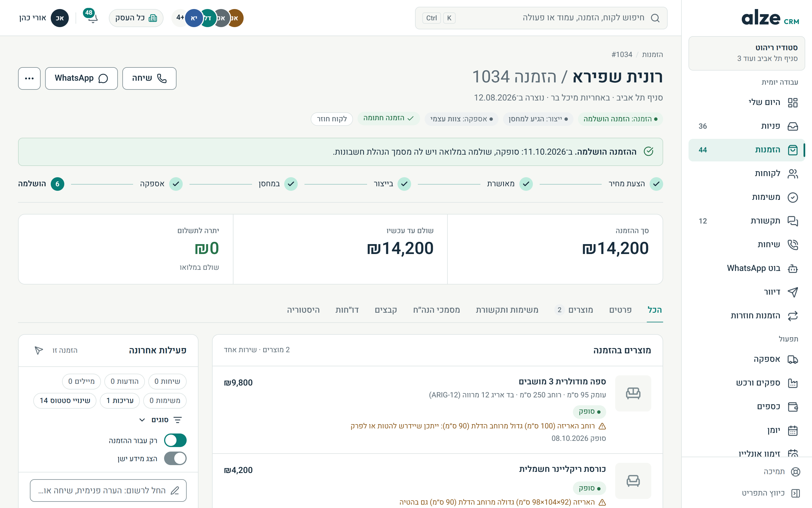This screenshot has height=508, width=812.
Task: Open אספקה delivery section in sidebar
Action: pyautogui.click(x=747, y=359)
